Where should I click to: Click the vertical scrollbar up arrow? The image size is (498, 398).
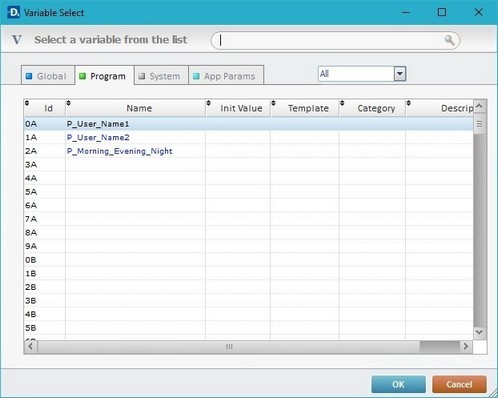[x=479, y=106]
